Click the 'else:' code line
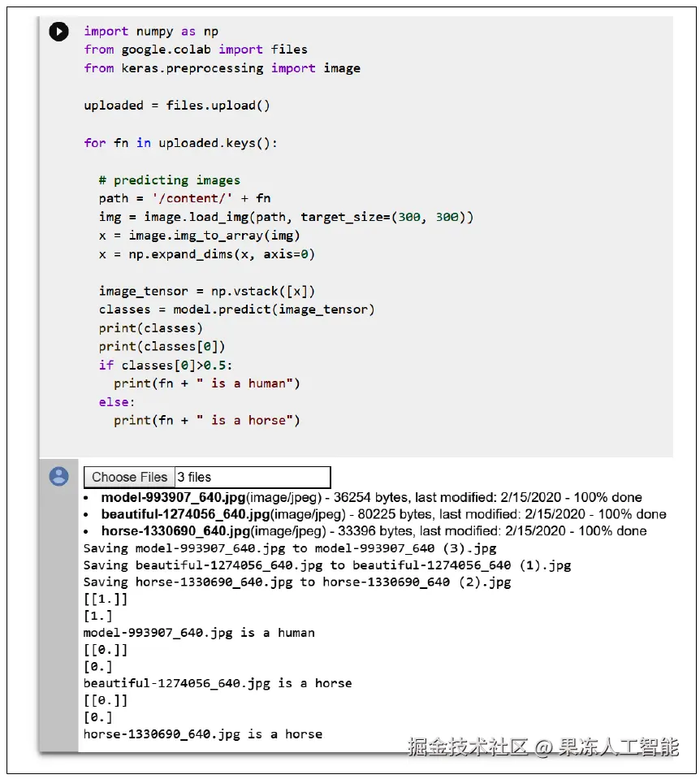Image resolution: width=700 pixels, height=779 pixels. coord(117,402)
